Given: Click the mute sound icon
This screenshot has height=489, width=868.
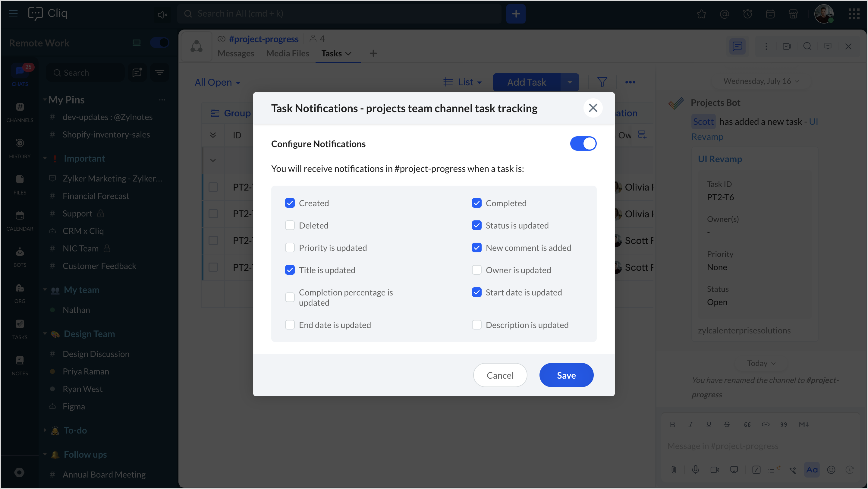Looking at the screenshot, I should coord(162,14).
